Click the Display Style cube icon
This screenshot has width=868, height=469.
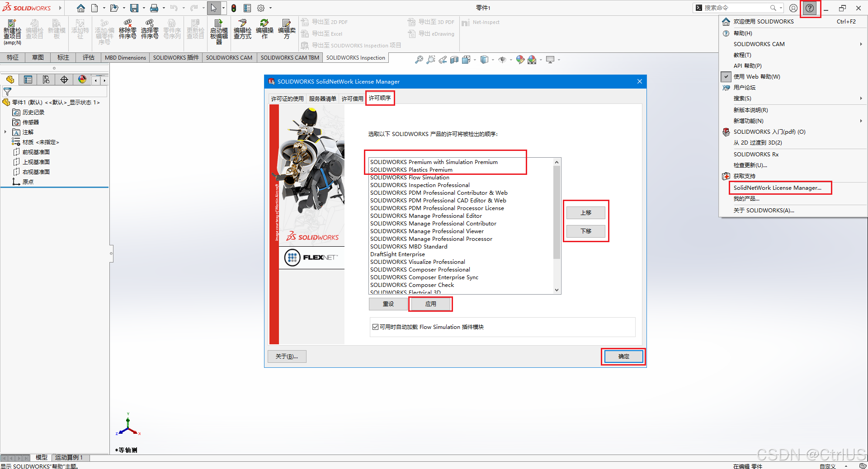(484, 60)
